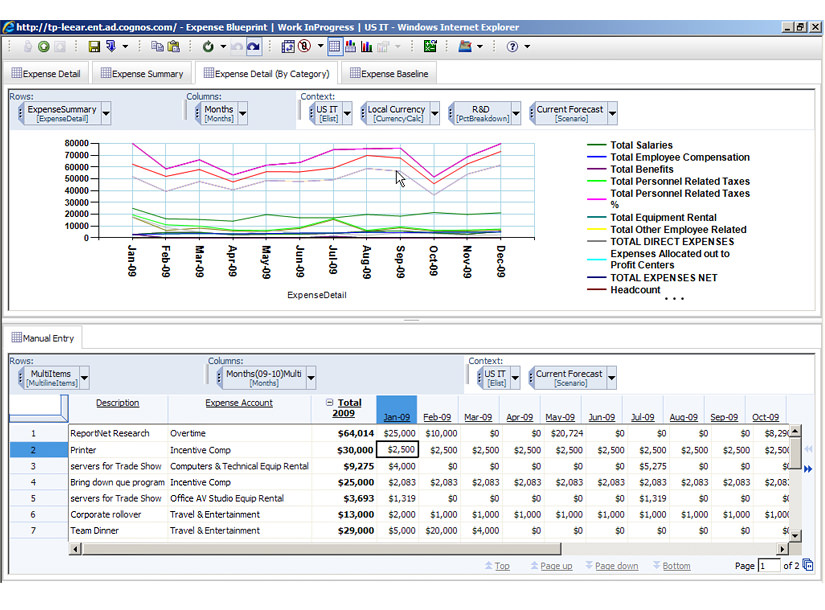Click the Page number input field
Viewport: 825px width, 610px height.
769,566
